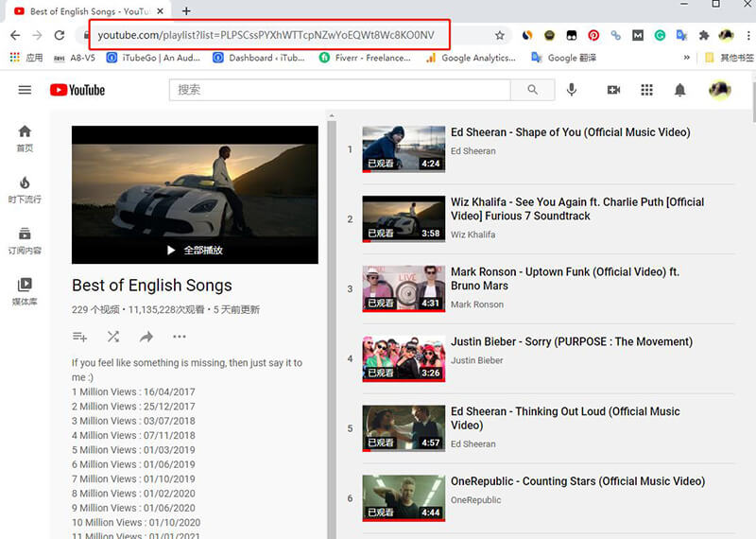This screenshot has height=539, width=756.
Task: Click the browser back arrow
Action: coord(15,35)
